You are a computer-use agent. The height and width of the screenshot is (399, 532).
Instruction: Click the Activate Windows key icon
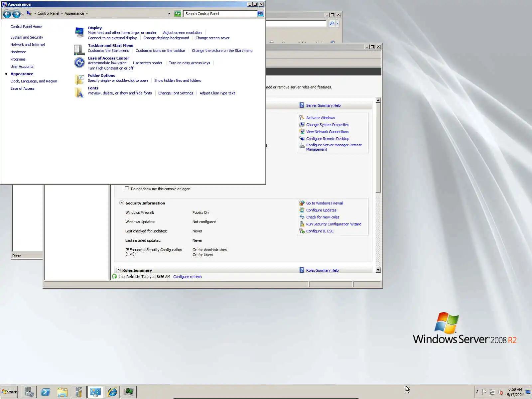(x=302, y=117)
